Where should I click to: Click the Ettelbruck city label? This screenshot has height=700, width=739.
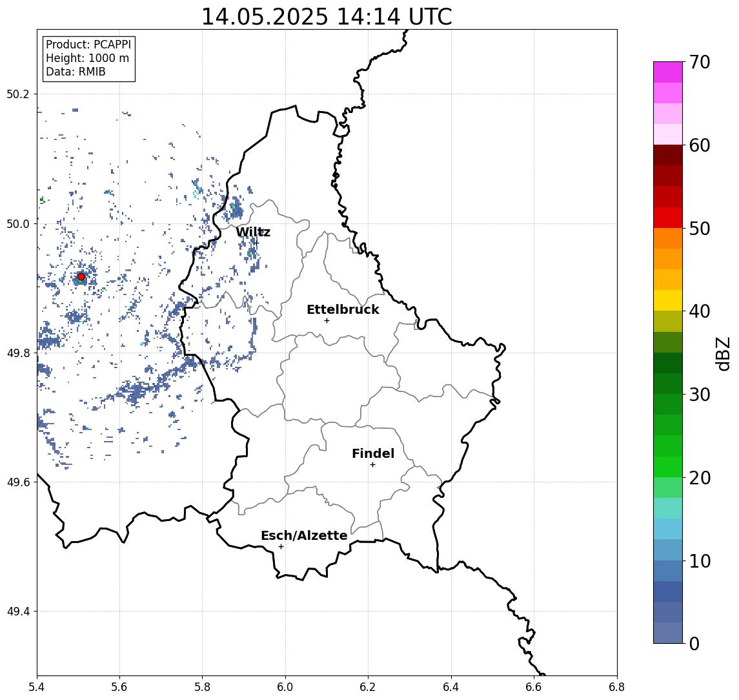pyautogui.click(x=343, y=309)
